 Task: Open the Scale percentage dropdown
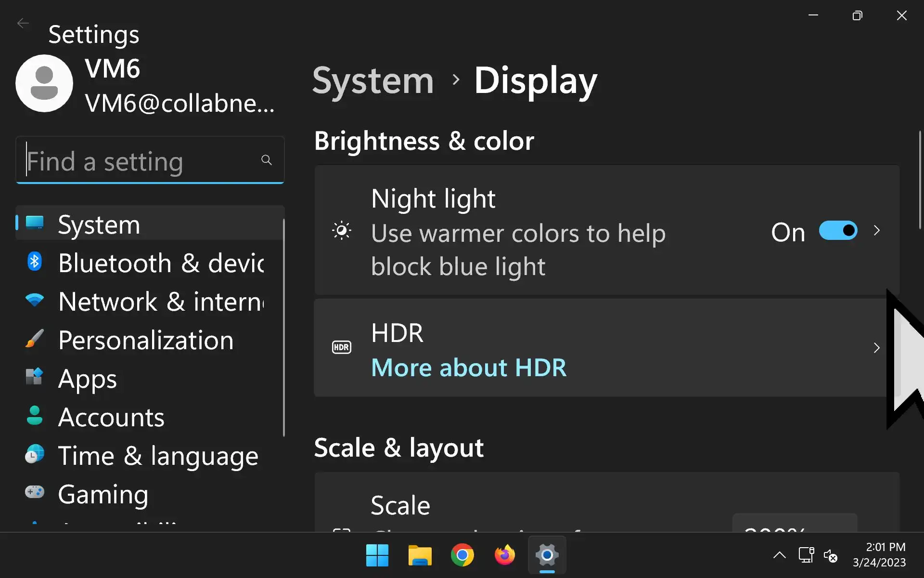click(x=794, y=524)
